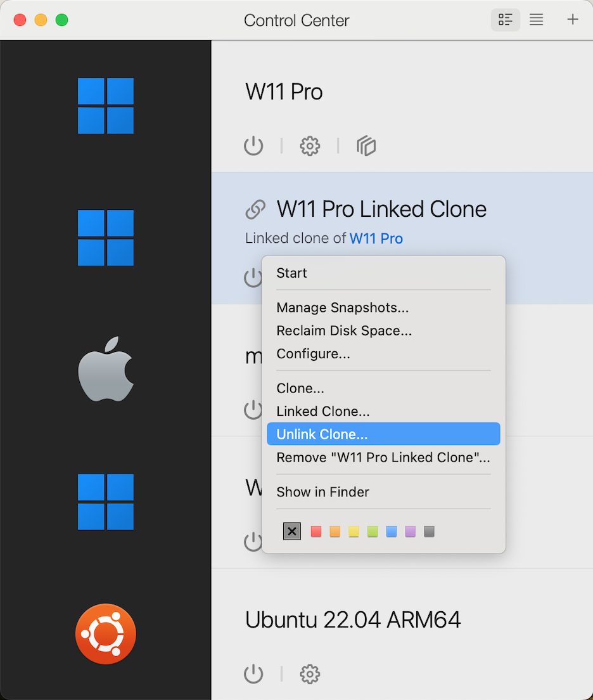Switch to expanded view mode icon
Screen dimensions: 593x700
tap(505, 20)
